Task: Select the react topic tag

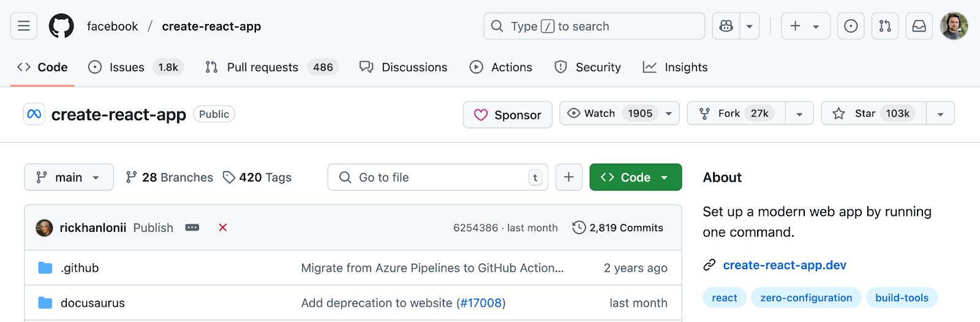Action: click(x=725, y=297)
